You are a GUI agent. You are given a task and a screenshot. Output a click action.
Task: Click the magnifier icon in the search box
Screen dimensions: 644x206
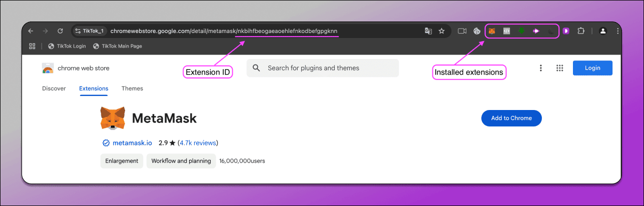pos(256,68)
